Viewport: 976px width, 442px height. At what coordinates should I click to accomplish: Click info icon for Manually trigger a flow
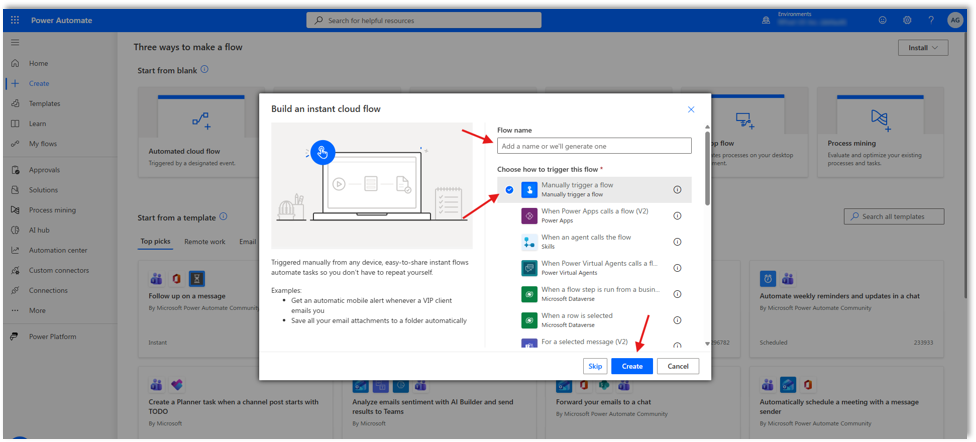[x=677, y=190]
